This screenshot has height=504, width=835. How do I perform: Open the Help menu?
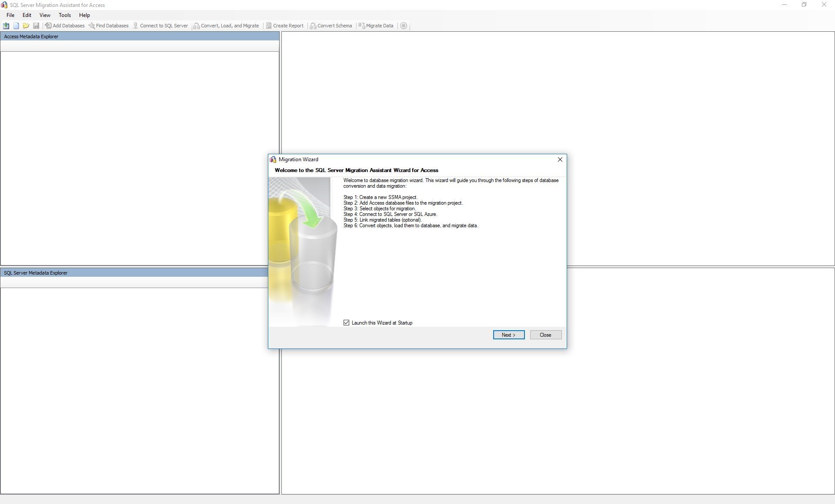(x=84, y=15)
